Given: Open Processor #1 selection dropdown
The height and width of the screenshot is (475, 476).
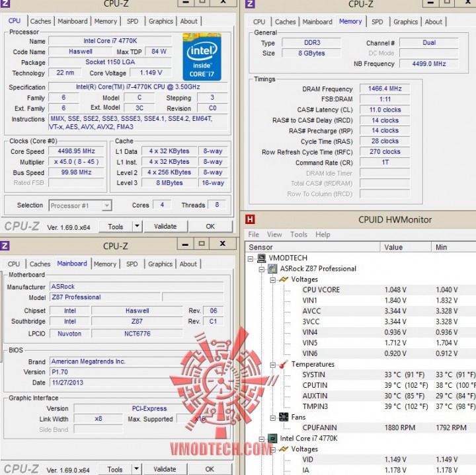Looking at the screenshot, I should tap(106, 205).
